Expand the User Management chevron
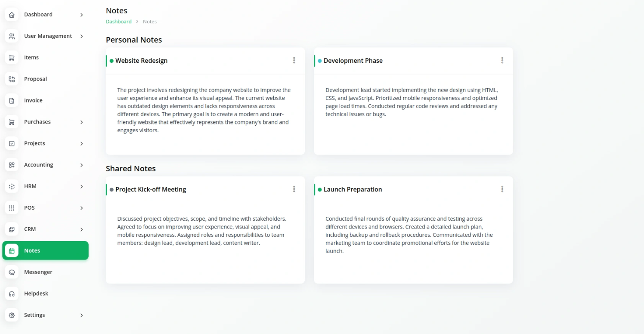The height and width of the screenshot is (334, 644). 82,36
